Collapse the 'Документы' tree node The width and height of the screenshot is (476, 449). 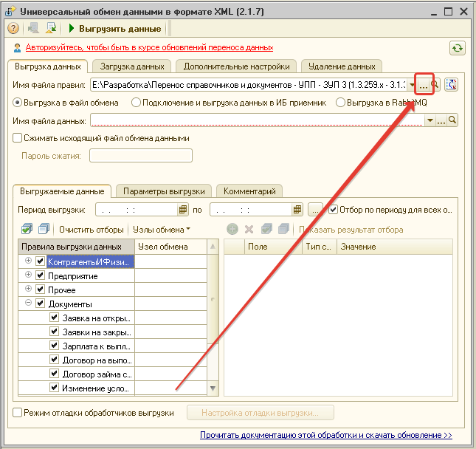point(28,304)
